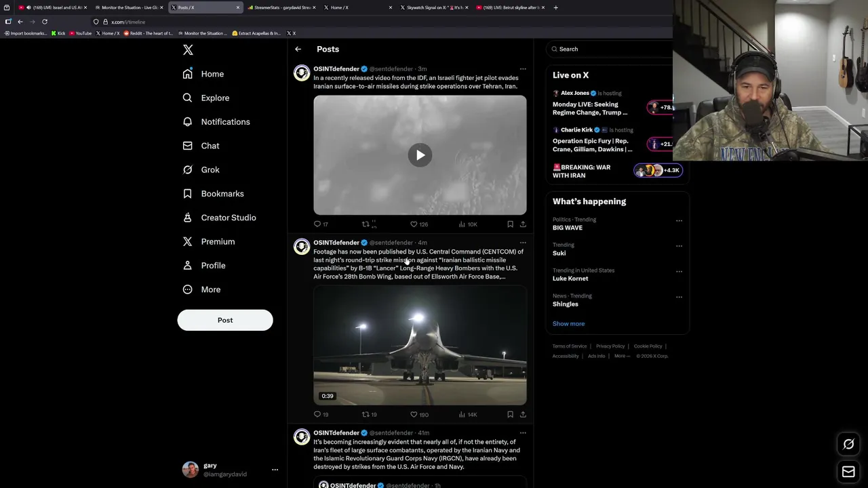Open OSINTdefender name on the B-1B post
Viewport: 868px width, 488px height.
(336, 243)
